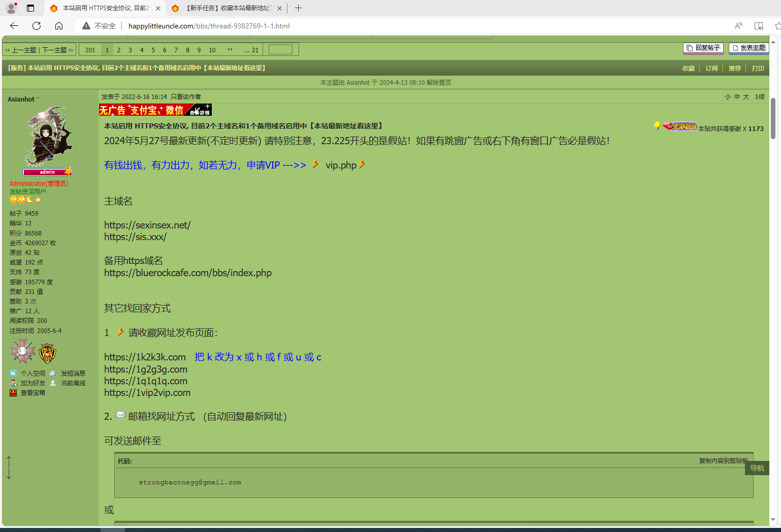The height and width of the screenshot is (532, 781).
Task: Click the page icon on 回复帖子 button
Action: pos(690,48)
